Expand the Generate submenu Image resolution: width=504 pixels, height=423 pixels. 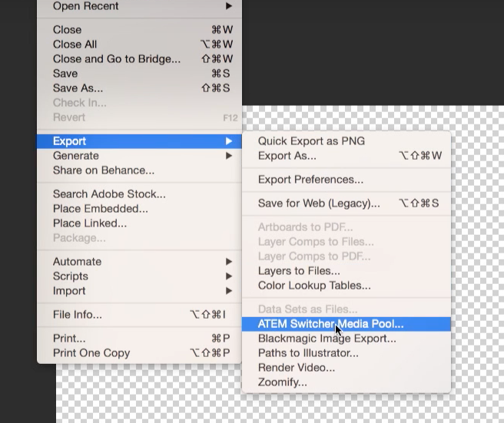pos(139,156)
